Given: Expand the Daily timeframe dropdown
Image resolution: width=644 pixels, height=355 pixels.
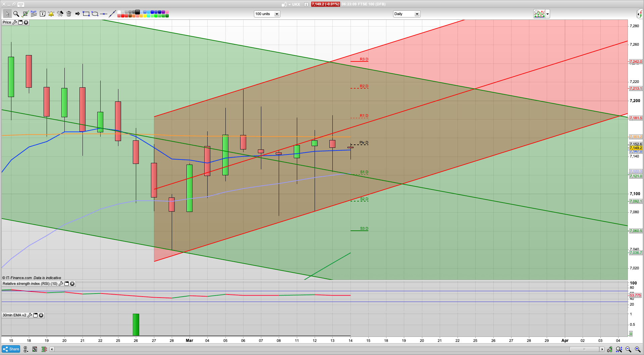Looking at the screenshot, I should (417, 14).
